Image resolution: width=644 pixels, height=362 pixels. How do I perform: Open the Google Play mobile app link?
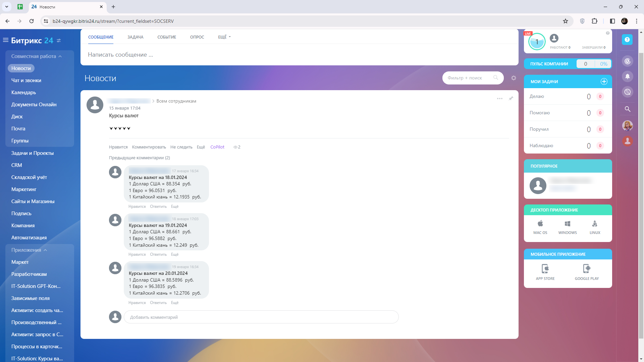point(586,272)
